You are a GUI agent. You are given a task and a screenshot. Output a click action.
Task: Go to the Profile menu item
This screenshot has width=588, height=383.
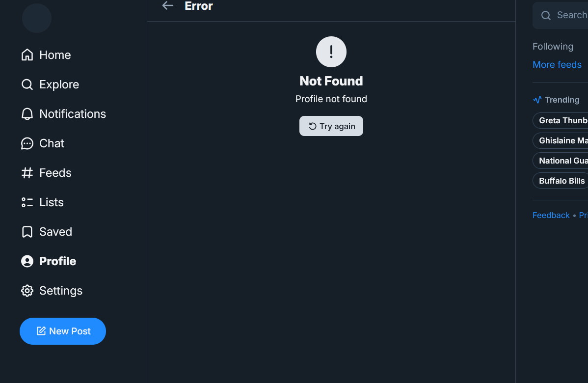click(x=57, y=261)
